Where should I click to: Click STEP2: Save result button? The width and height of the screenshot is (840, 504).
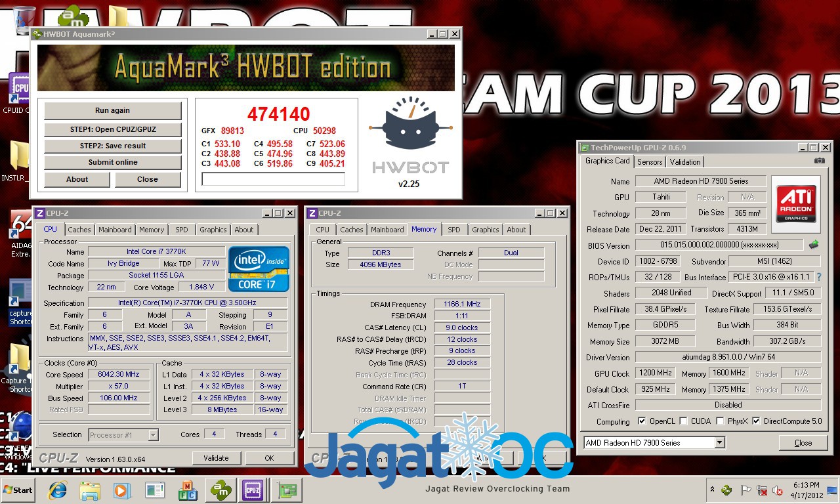pos(113,146)
